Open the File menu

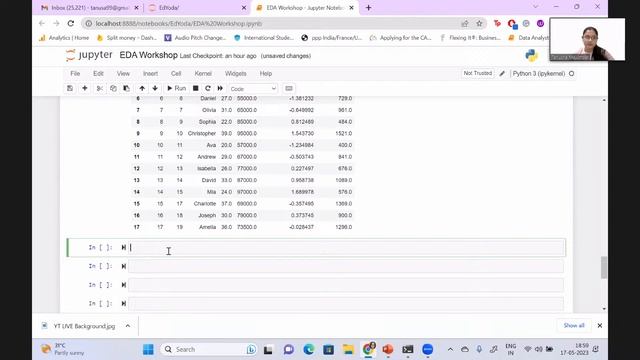tap(75, 73)
